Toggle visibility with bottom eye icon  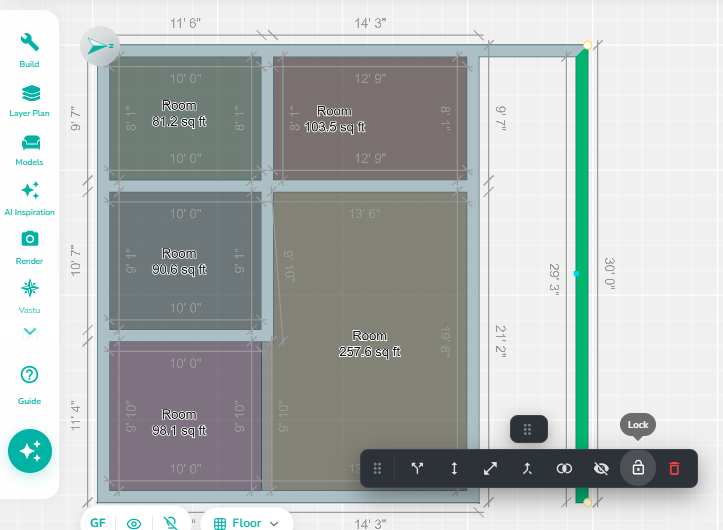point(134,524)
